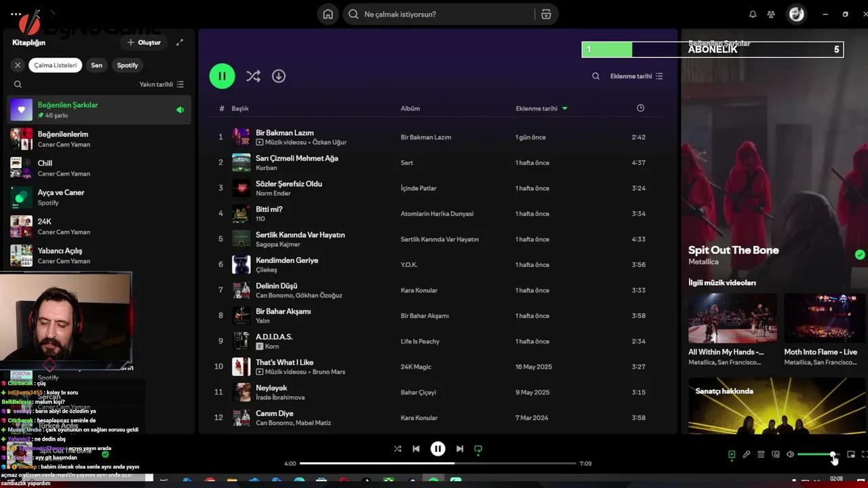
Task: Select the song Bir Bakman Lazım
Action: [284, 133]
